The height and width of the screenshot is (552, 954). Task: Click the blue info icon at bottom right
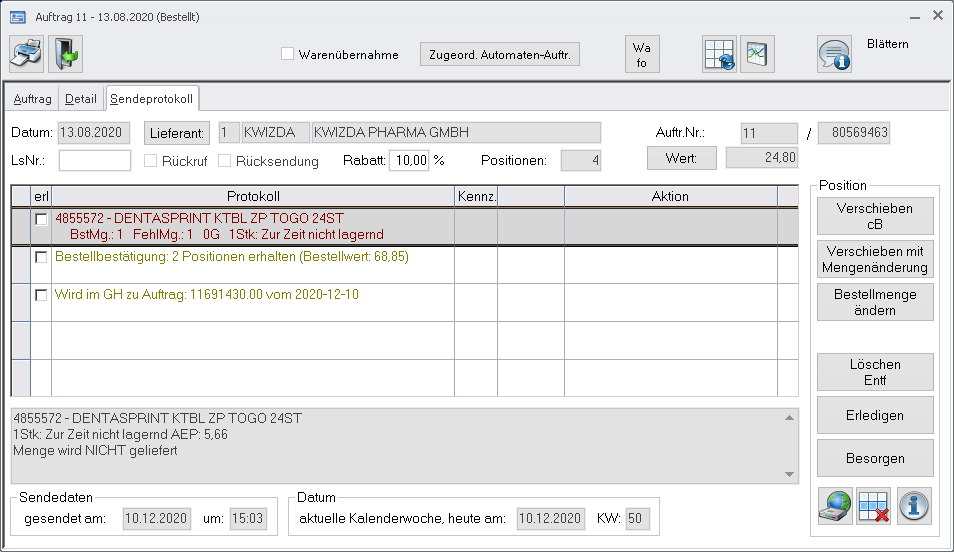point(914,505)
